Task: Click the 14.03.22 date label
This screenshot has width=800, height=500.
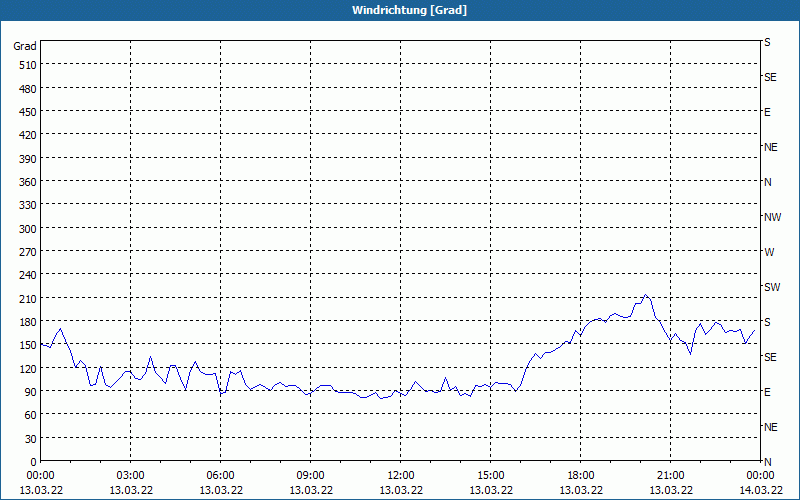Action: tap(760, 490)
